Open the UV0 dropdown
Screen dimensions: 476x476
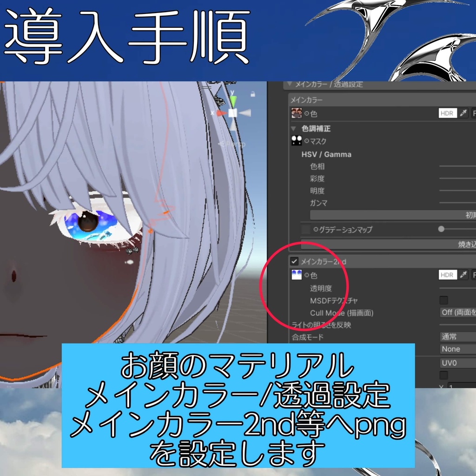click(458, 363)
